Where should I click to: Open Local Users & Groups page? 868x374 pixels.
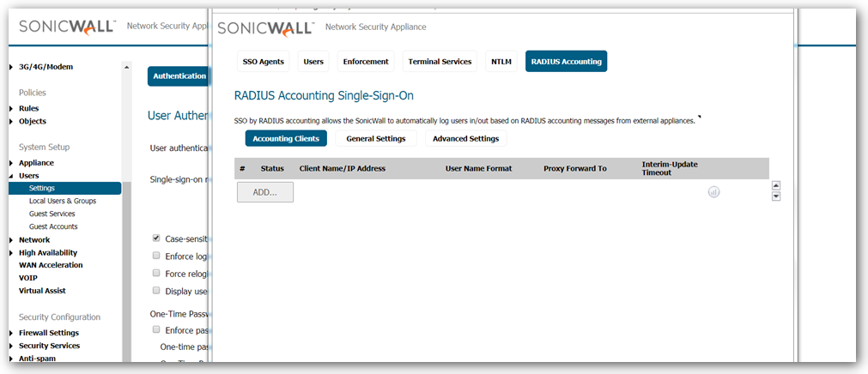[x=63, y=201]
